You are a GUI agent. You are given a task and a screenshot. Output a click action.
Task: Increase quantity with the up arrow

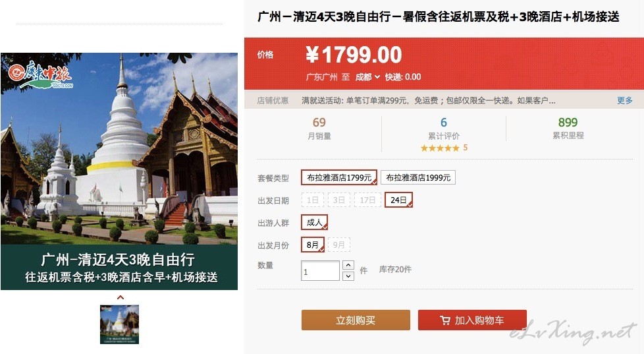point(348,265)
